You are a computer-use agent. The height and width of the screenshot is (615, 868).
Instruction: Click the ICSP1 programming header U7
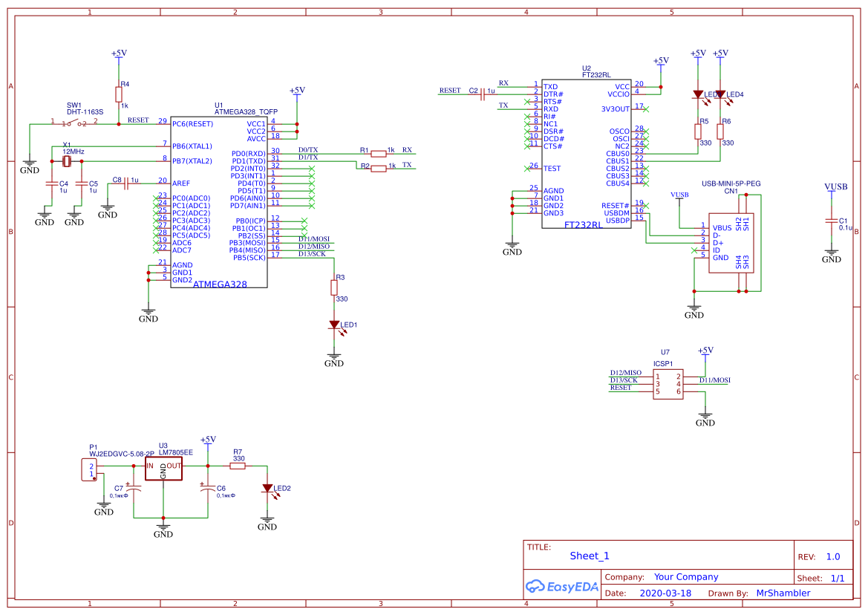(x=668, y=384)
